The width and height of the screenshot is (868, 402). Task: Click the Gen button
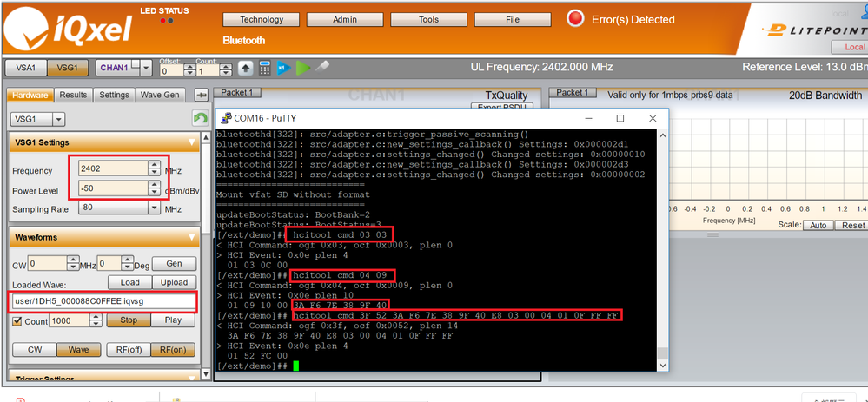[x=174, y=264]
